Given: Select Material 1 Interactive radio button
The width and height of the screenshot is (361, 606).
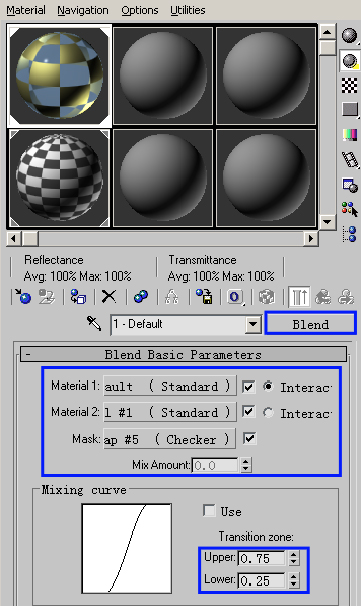Looking at the screenshot, I should 268,386.
